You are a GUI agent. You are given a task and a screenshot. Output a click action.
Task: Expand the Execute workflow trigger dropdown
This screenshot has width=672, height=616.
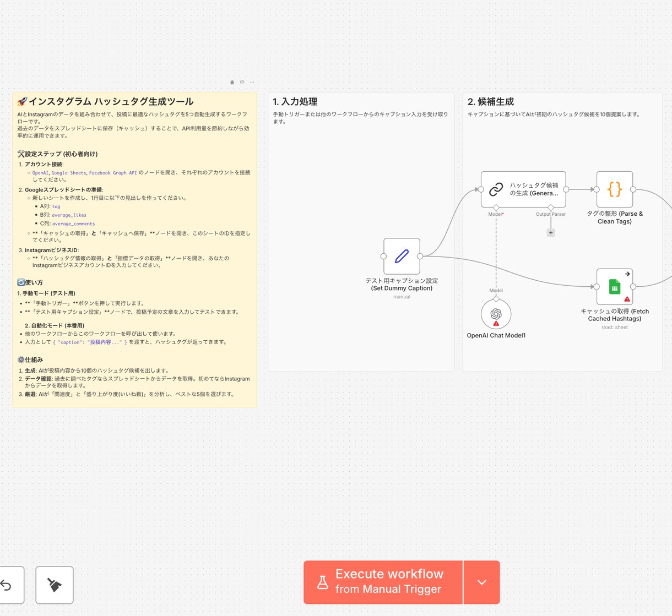pos(482,582)
